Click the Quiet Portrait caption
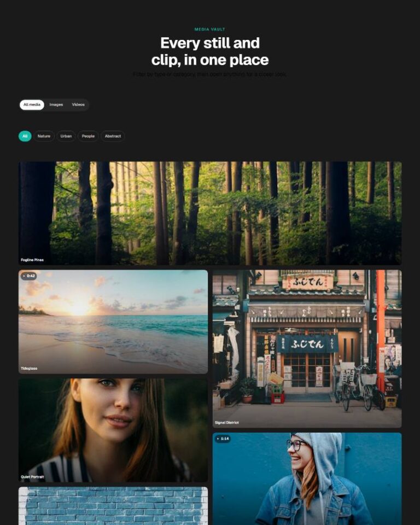The width and height of the screenshot is (420, 525). [x=32, y=477]
